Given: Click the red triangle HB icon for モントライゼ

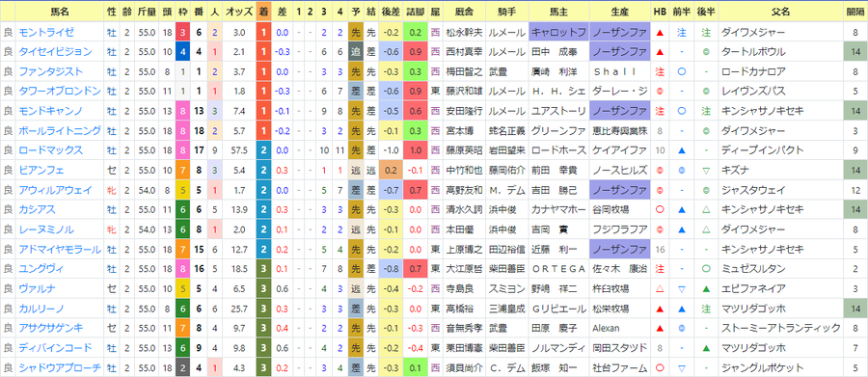Looking at the screenshot, I should click(660, 33).
